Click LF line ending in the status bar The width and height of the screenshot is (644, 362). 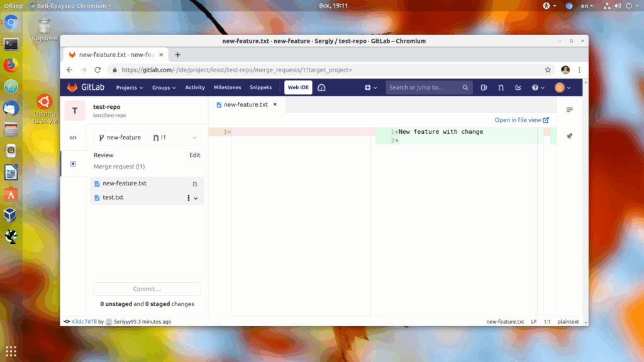[533, 322]
